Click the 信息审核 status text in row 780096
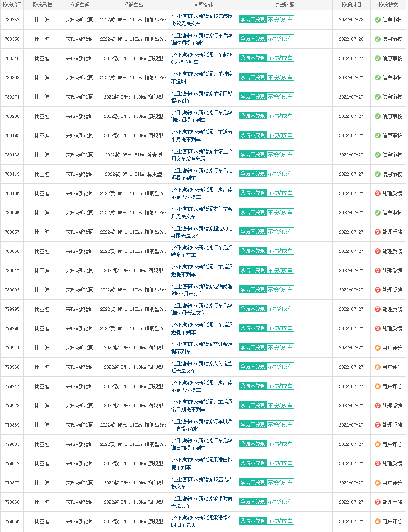 point(392,213)
